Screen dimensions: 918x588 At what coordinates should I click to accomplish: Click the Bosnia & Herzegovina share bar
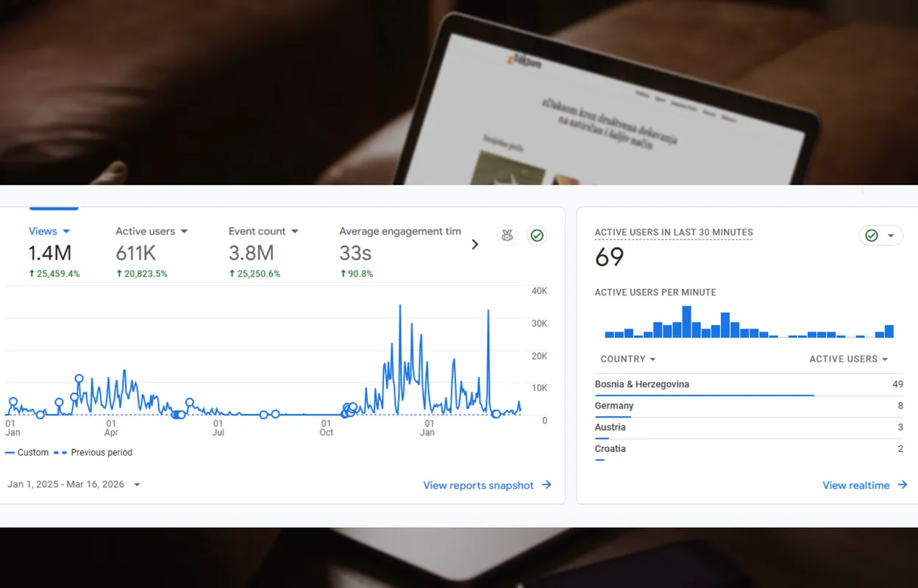point(704,395)
